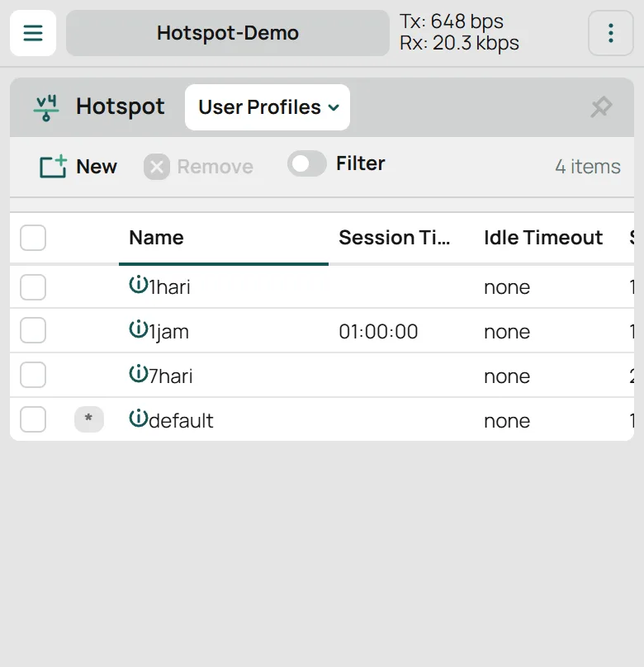Click the 01:00:00 session timeout cell
Viewport: 644px width, 667px height.
(x=379, y=332)
